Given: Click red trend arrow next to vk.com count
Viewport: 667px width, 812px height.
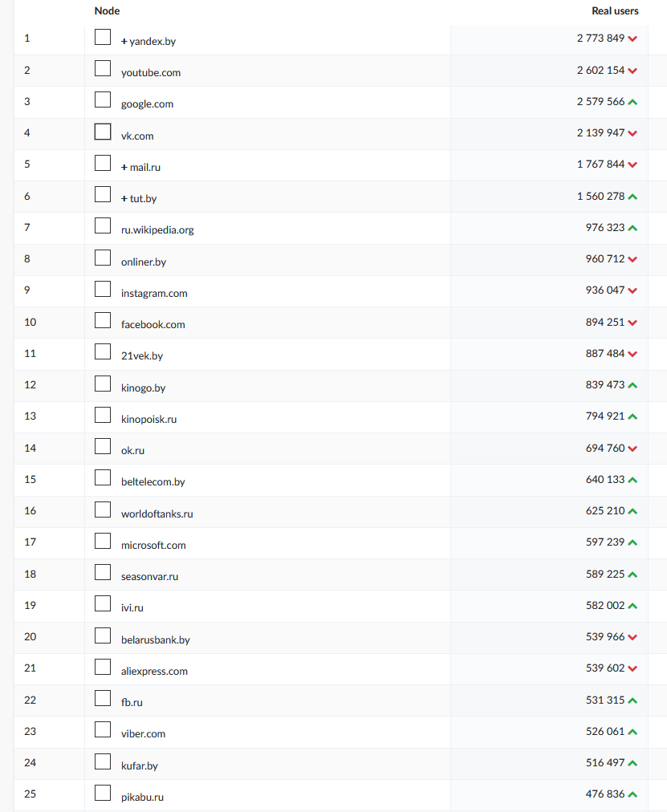Looking at the screenshot, I should point(632,133).
